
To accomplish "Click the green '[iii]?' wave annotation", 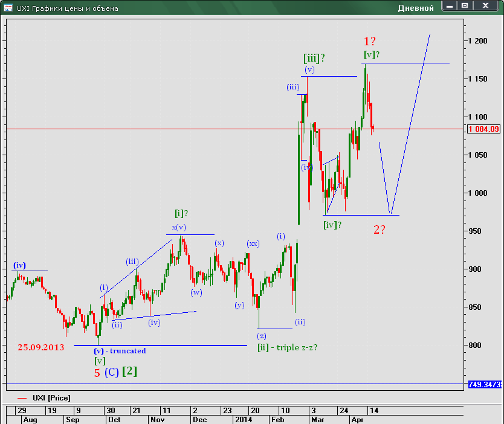I will point(314,59).
